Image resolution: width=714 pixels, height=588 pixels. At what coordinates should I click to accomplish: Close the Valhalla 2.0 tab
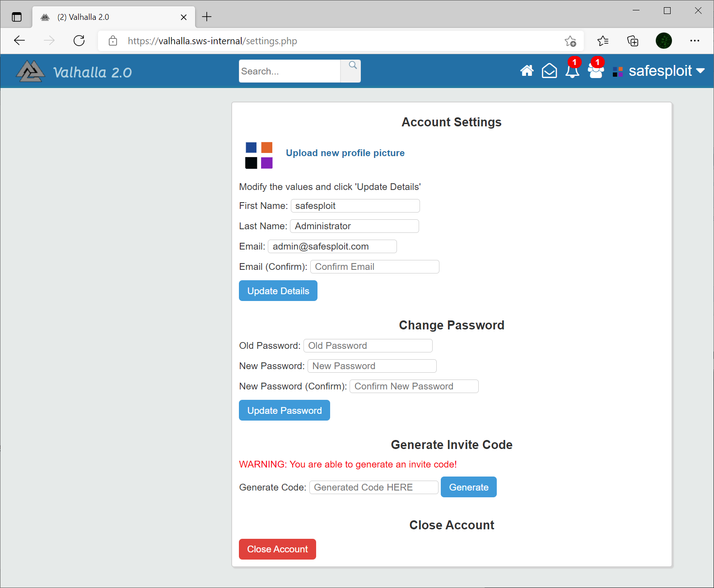tap(183, 17)
